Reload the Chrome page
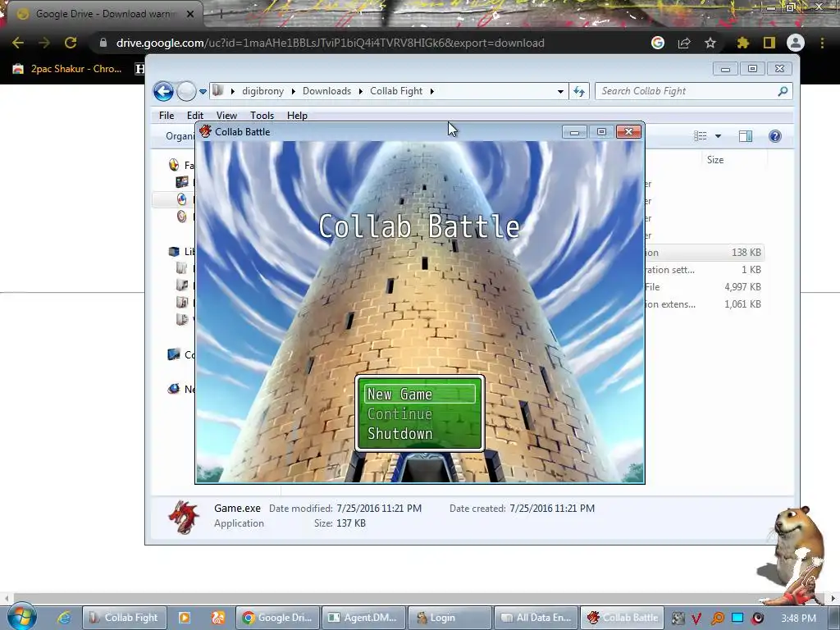 click(x=71, y=43)
